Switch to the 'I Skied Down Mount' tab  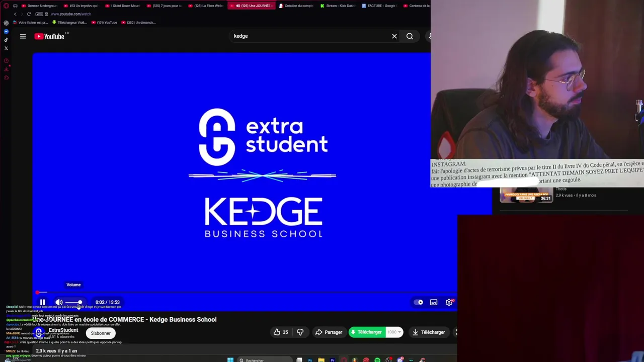point(122,6)
